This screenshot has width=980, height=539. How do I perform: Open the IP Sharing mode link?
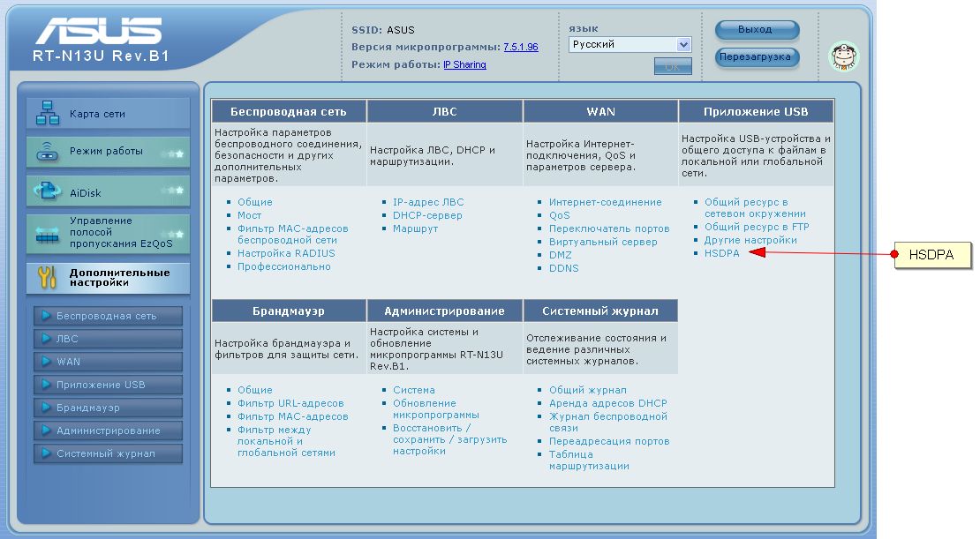464,64
